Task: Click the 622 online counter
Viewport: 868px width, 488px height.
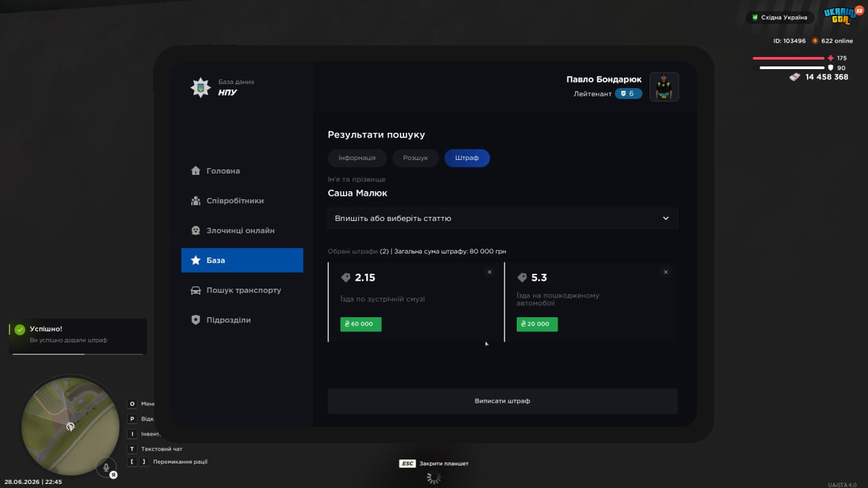Action: pos(837,41)
